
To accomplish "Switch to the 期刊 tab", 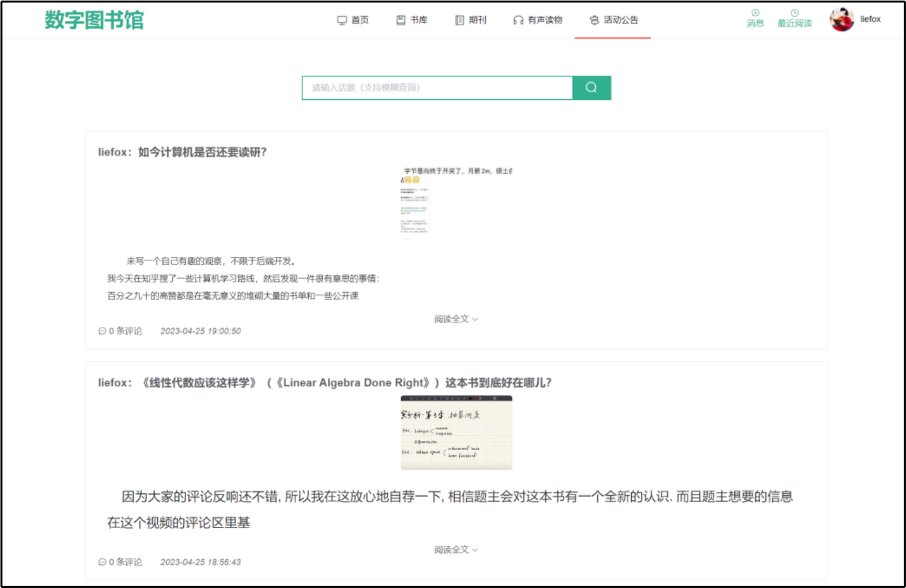I will pyautogui.click(x=471, y=20).
